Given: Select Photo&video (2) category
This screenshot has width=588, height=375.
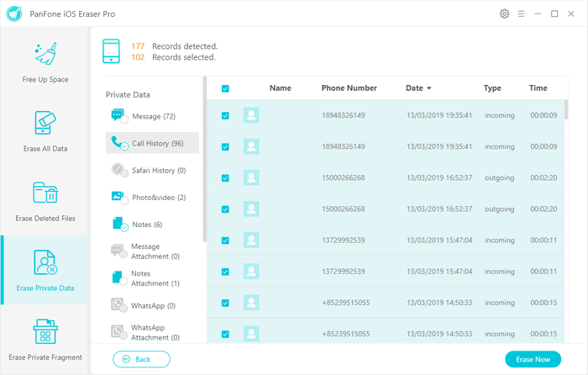Looking at the screenshot, I should 152,197.
